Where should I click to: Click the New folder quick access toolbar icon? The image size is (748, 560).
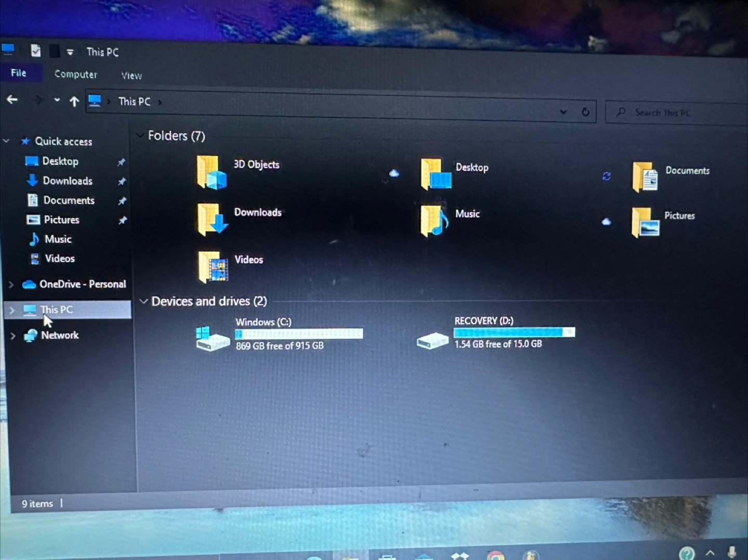tap(54, 51)
